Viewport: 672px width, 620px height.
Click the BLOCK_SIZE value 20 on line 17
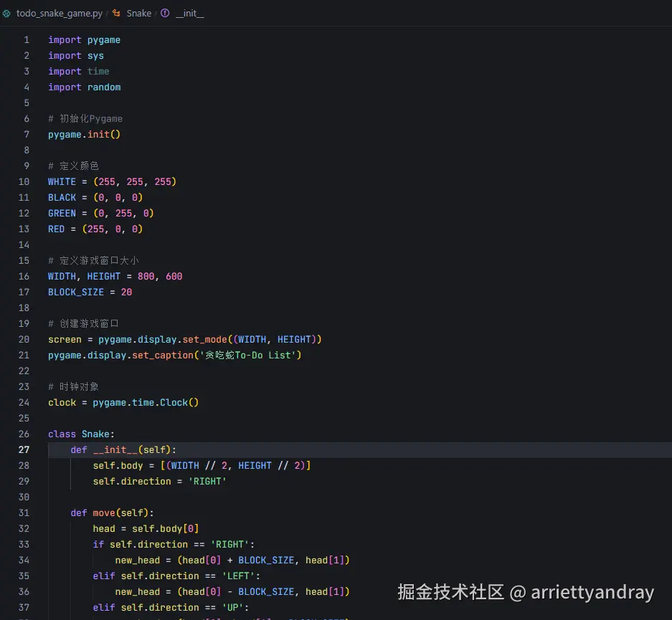(x=126, y=292)
